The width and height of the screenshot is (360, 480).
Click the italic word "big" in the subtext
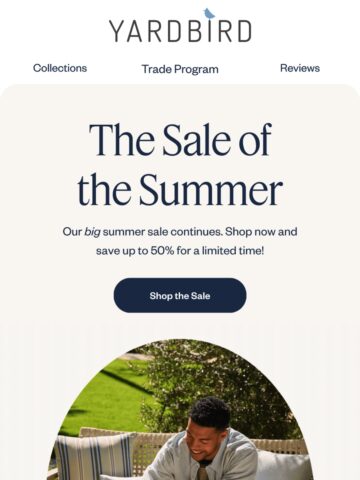coord(92,232)
